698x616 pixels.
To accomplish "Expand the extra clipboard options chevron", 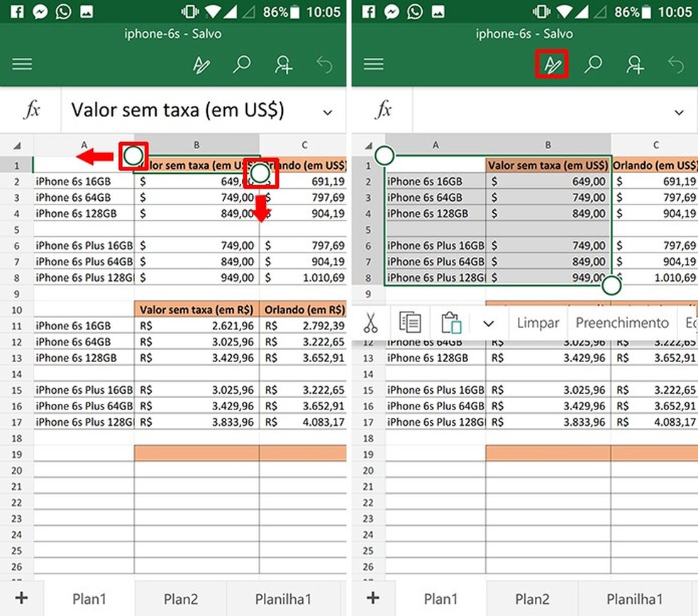I will click(x=488, y=323).
